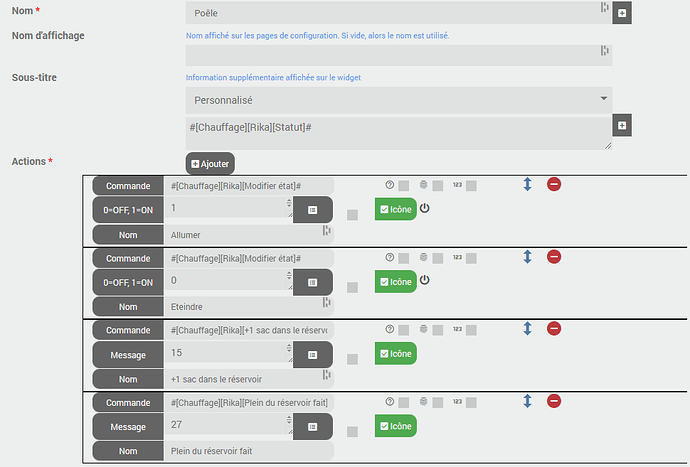Toggle the Icône button for the Allumer action
This screenshot has height=467, width=690.
point(395,209)
